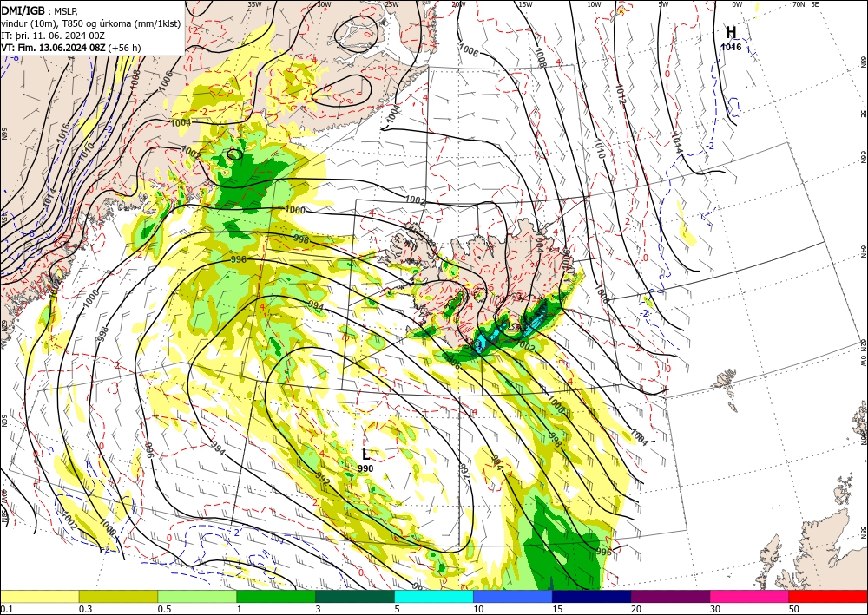The width and height of the screenshot is (868, 615).
Task: Select the navy 15–20 legend swatch
Action: coord(592,596)
